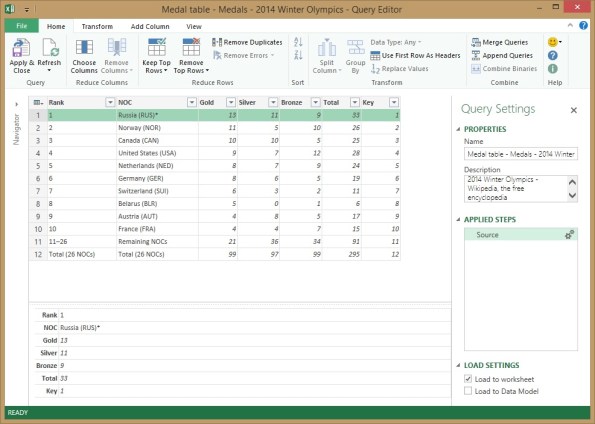
Task: Select the Belarus (BLR) cell
Action: [x=157, y=203]
